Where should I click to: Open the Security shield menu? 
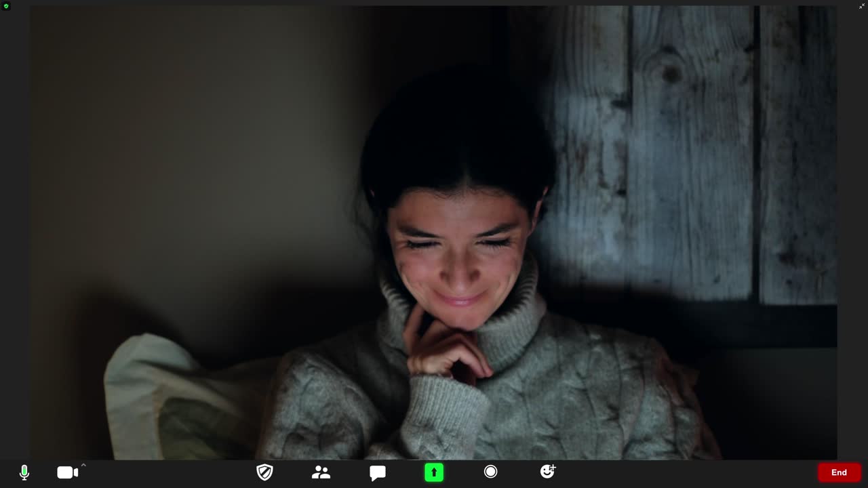coord(264,472)
